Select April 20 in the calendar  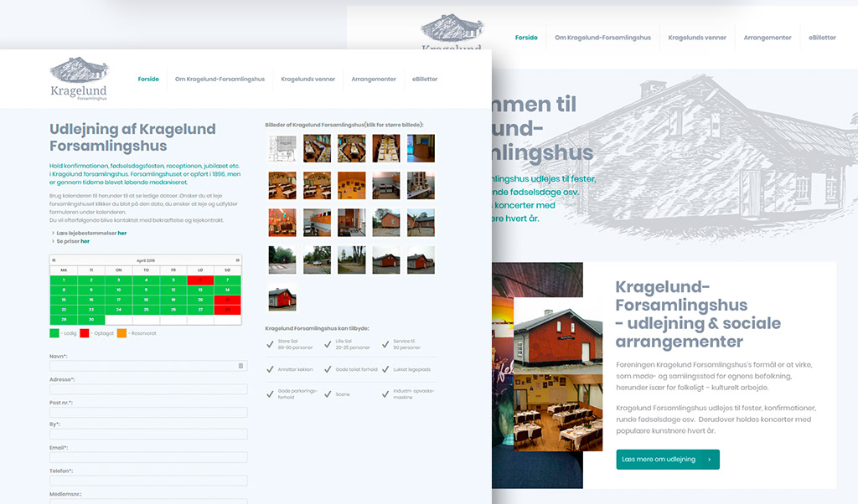pyautogui.click(x=200, y=300)
